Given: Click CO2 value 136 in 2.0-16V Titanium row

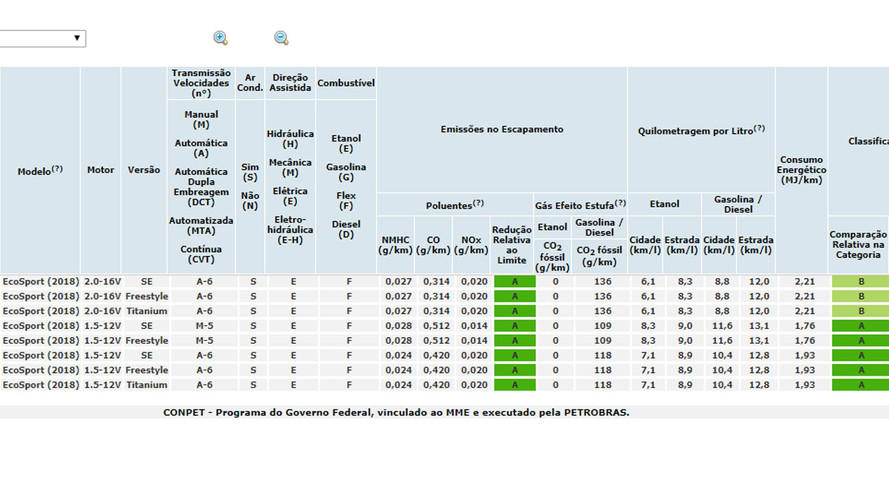Looking at the screenshot, I should coord(602,311).
